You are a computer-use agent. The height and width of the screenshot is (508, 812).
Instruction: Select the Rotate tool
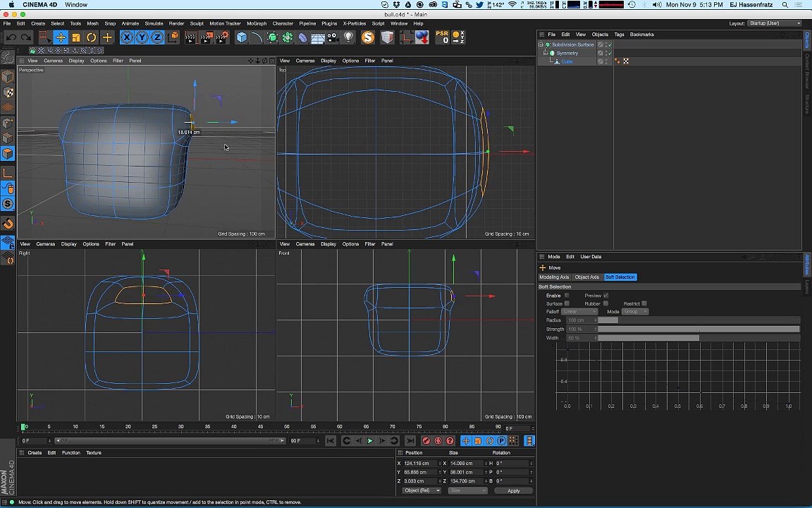[91, 37]
